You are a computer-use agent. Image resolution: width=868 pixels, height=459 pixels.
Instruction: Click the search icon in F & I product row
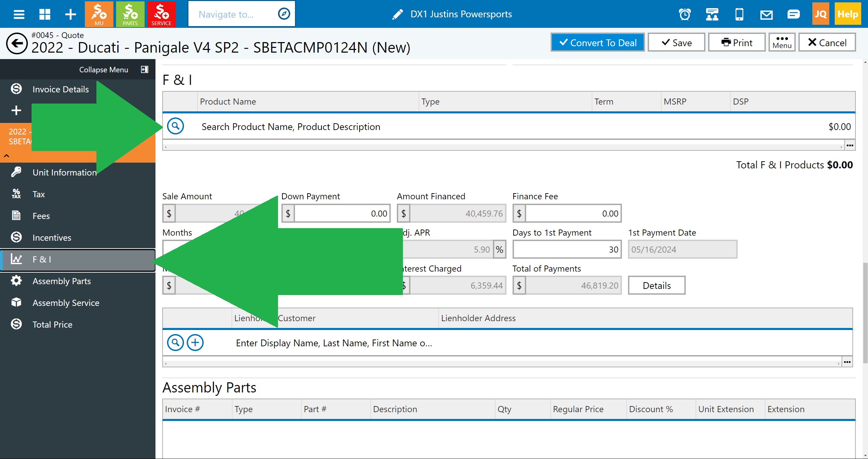(176, 126)
